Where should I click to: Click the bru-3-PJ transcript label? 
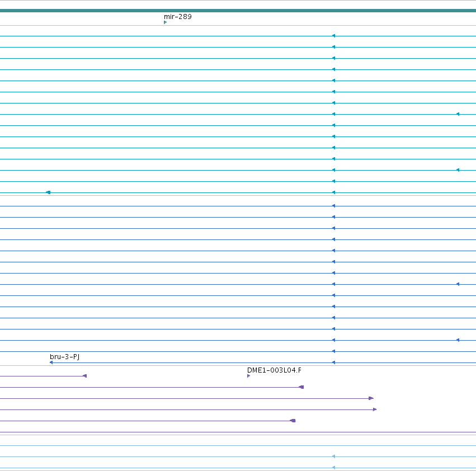coord(65,356)
